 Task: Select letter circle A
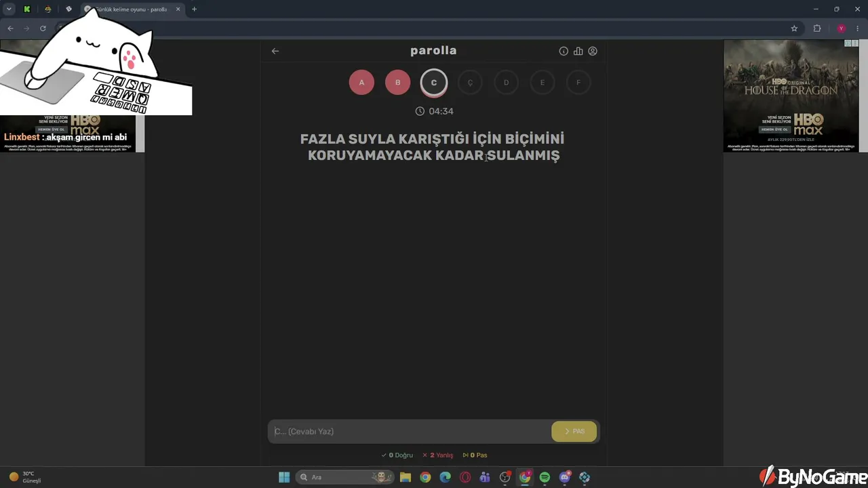pos(361,83)
